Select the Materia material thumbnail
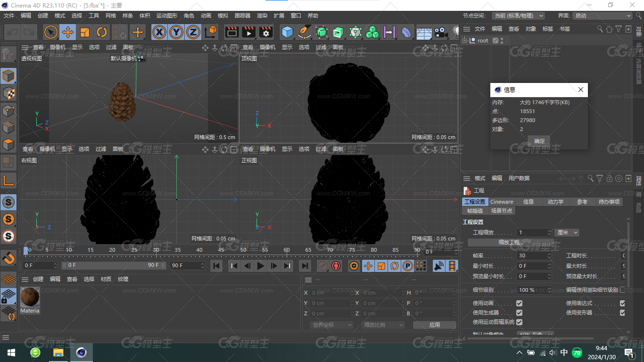The height and width of the screenshot is (362, 644). point(30,297)
